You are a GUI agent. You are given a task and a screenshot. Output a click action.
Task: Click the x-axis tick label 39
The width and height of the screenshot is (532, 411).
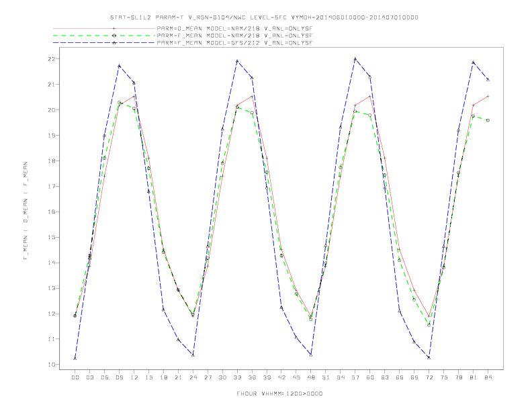pyautogui.click(x=267, y=377)
